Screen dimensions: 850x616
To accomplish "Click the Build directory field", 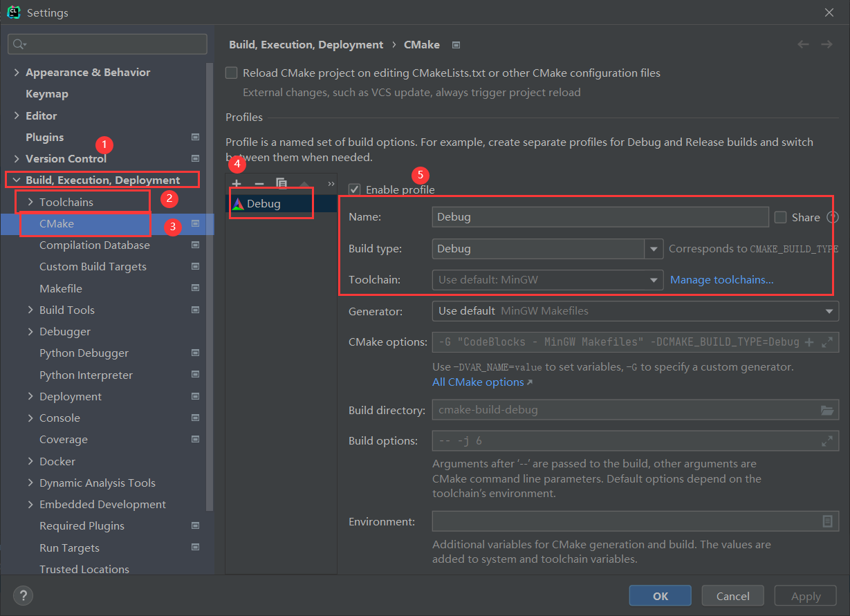I will point(627,410).
